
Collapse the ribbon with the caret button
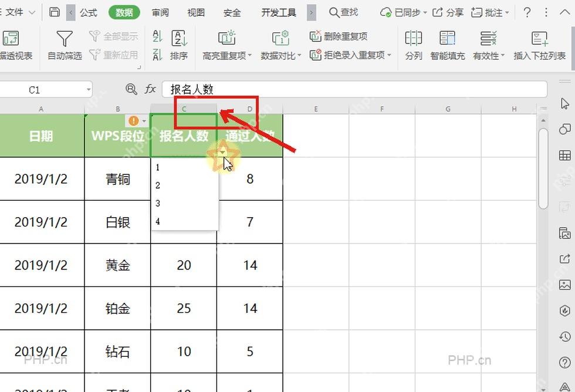coord(564,12)
